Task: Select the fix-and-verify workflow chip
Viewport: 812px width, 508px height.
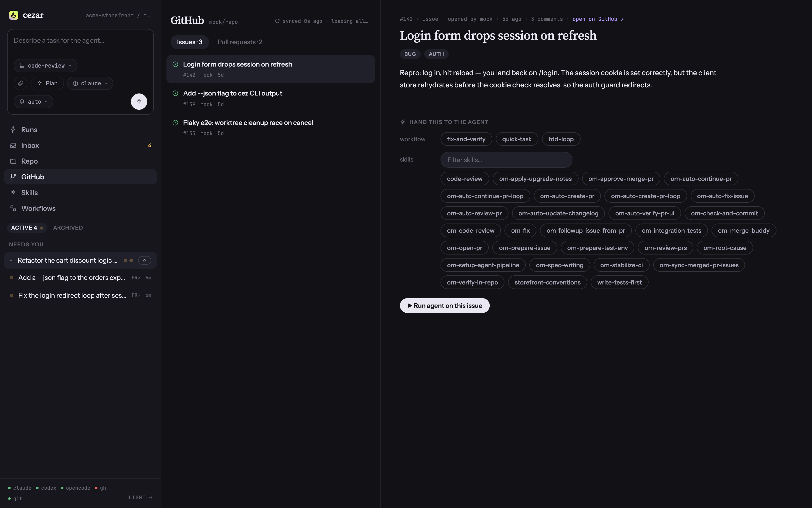Action: pos(466,139)
